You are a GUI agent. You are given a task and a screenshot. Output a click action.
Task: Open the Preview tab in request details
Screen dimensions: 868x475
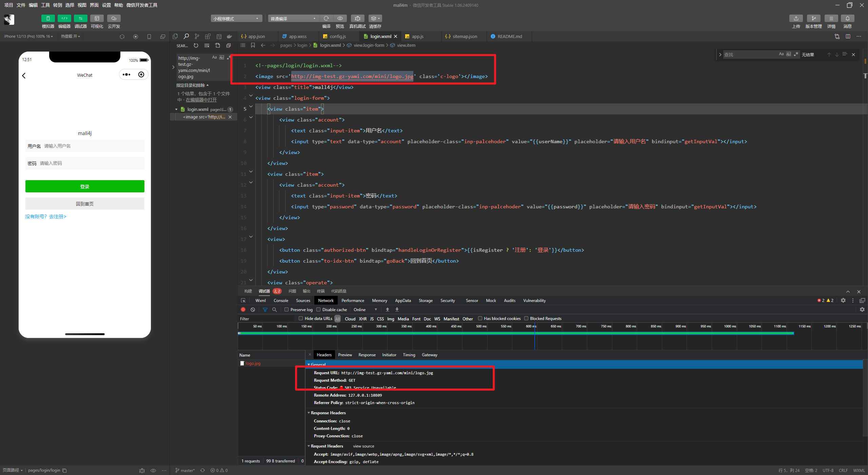coord(345,355)
